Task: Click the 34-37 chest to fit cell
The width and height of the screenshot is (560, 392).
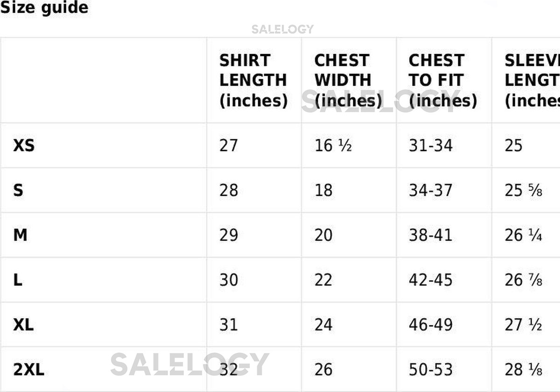Action: (430, 191)
